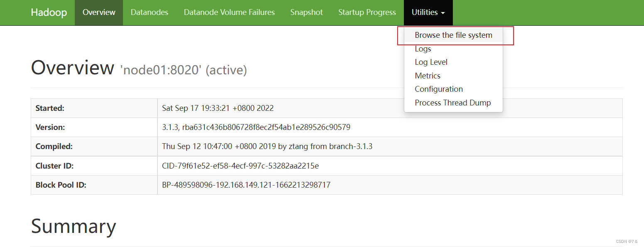Select the 3.1.3 version hash value
The height and width of the screenshot is (247, 644).
256,127
